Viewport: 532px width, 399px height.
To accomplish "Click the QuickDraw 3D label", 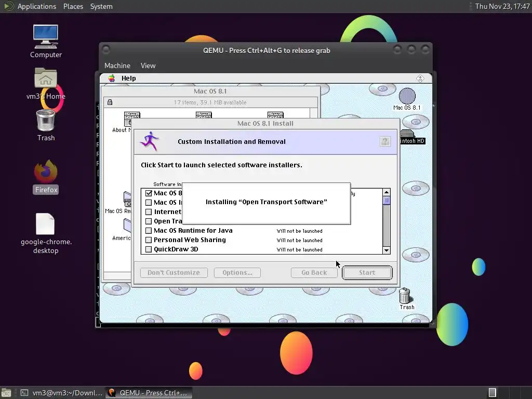I will tap(176, 249).
